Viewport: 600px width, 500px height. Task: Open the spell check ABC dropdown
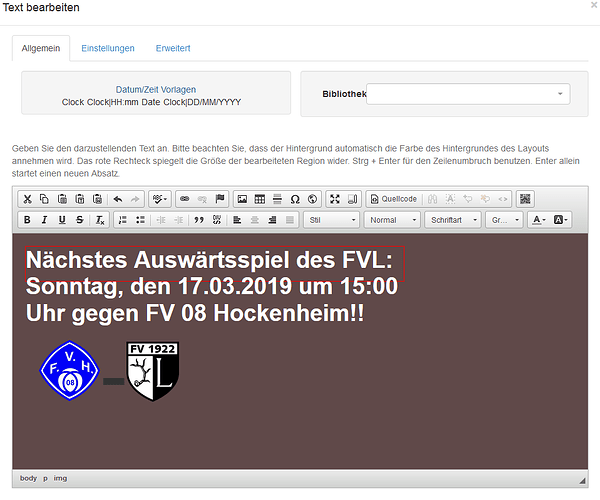tap(160, 199)
